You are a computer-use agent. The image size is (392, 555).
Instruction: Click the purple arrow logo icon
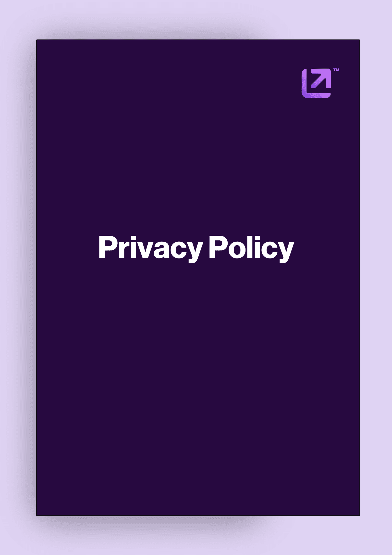[316, 83]
